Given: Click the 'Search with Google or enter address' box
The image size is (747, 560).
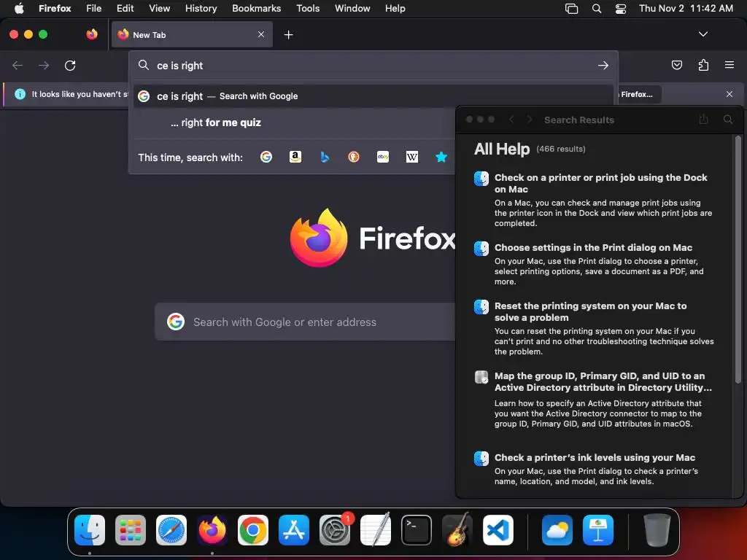Looking at the screenshot, I should 305,322.
